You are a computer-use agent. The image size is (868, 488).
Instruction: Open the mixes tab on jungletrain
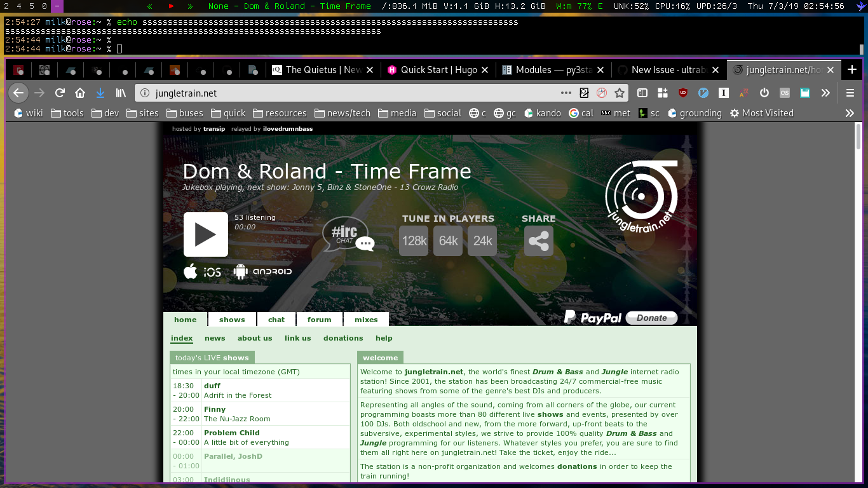[x=366, y=320]
